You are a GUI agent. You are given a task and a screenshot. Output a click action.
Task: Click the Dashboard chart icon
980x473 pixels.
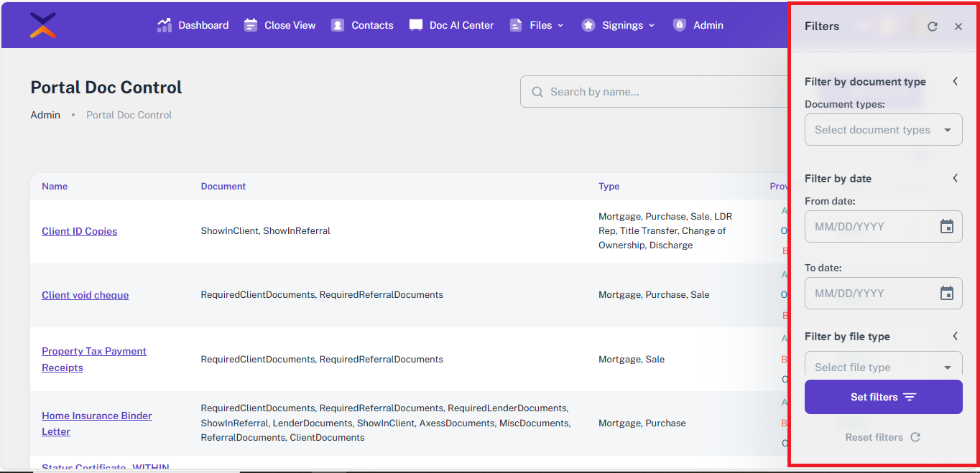click(x=165, y=25)
